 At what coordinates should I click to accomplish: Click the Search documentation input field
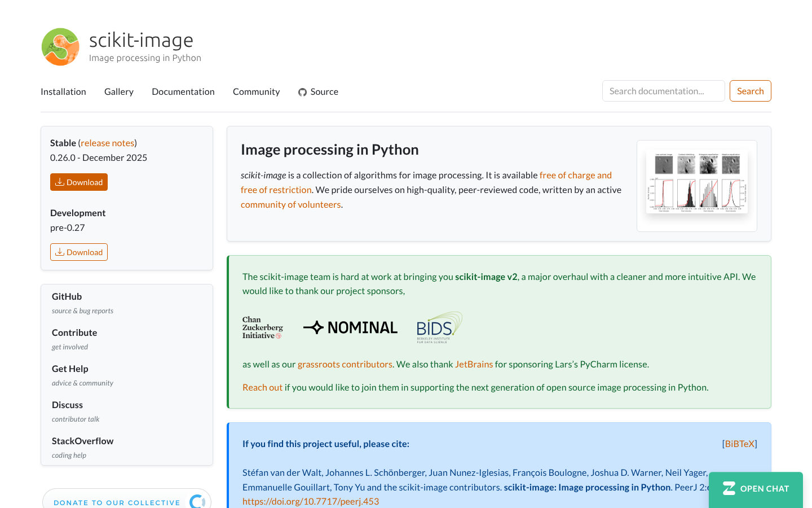[664, 91]
